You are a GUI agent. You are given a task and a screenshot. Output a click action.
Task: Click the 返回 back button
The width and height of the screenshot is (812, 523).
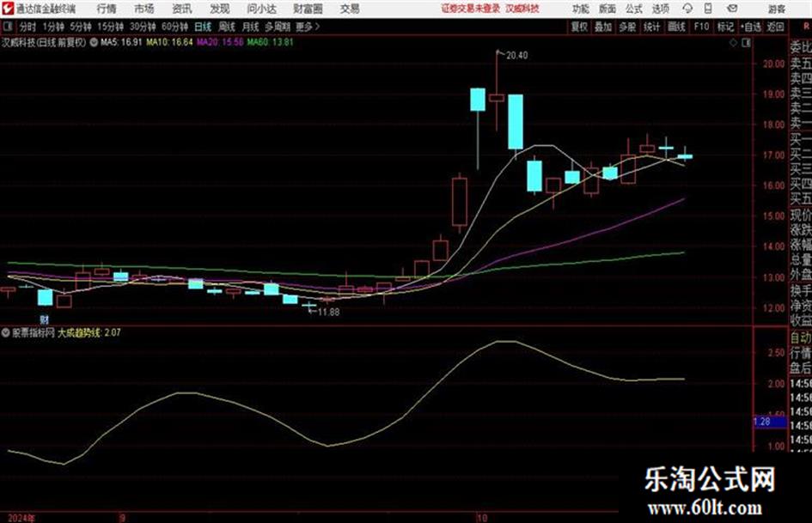point(775,27)
